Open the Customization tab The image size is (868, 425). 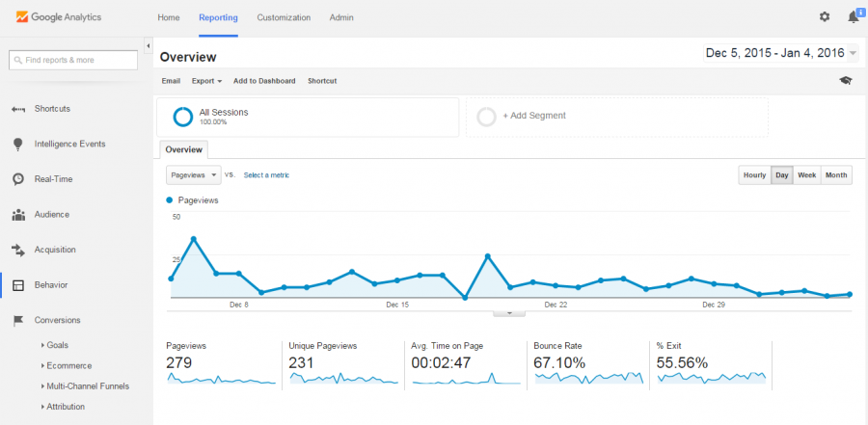click(284, 17)
